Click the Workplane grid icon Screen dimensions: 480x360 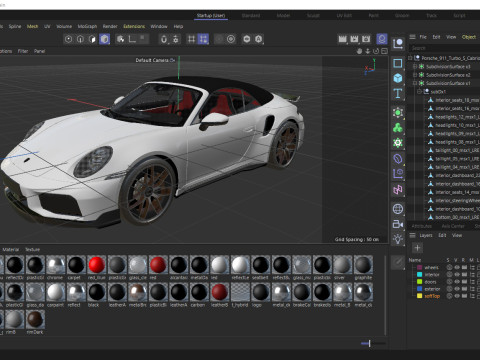pos(191,39)
